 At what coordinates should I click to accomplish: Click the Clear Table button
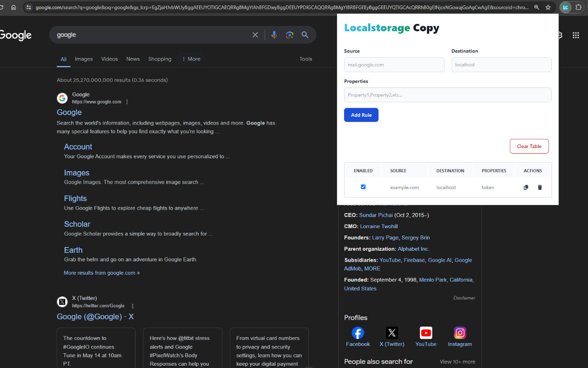(x=529, y=146)
